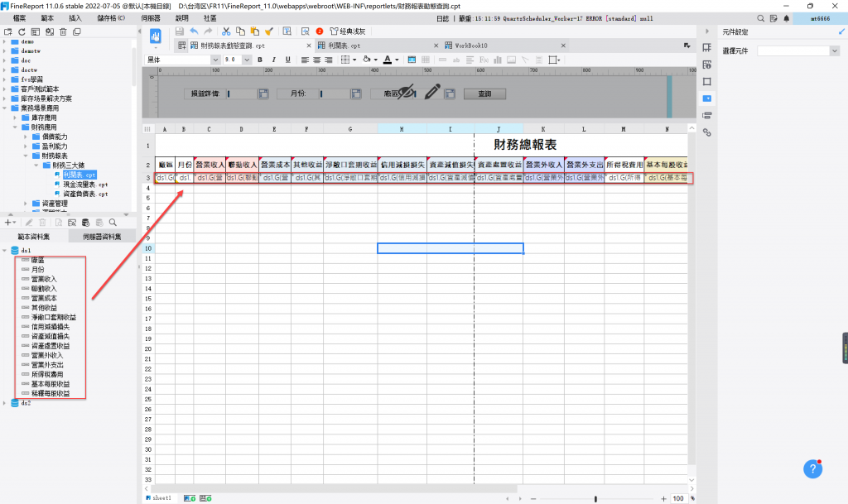Adjust the zoom slider handle
This screenshot has width=848, height=504.
click(595, 498)
